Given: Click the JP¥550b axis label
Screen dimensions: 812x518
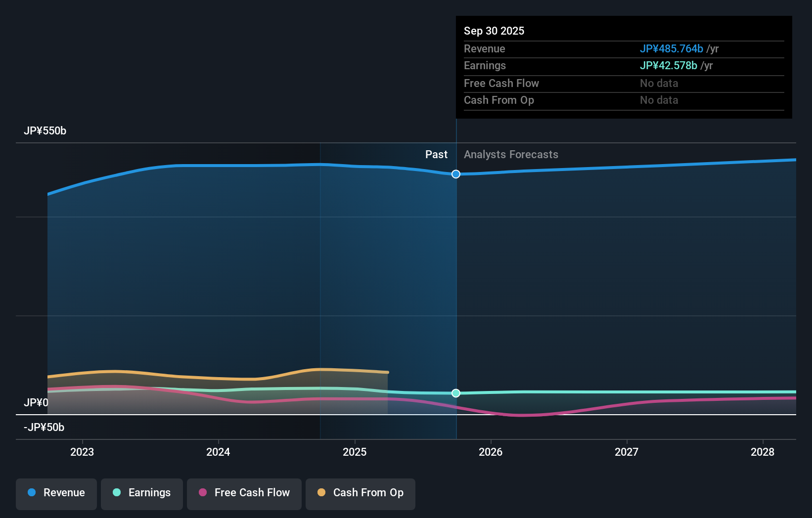Looking at the screenshot, I should click(45, 130).
